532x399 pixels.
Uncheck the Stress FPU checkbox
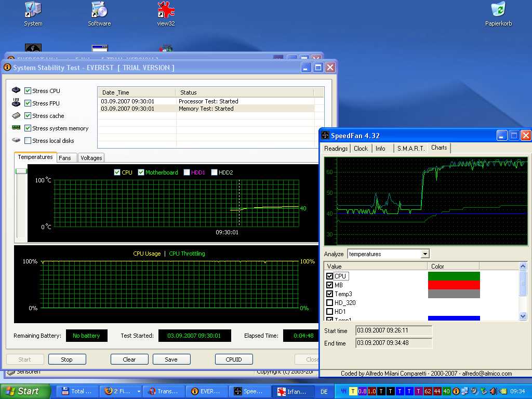pos(28,103)
